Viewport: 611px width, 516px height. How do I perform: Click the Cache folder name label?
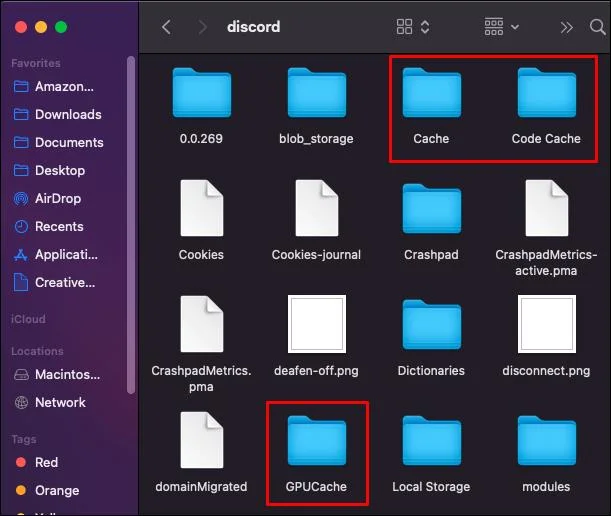pyautogui.click(x=431, y=139)
